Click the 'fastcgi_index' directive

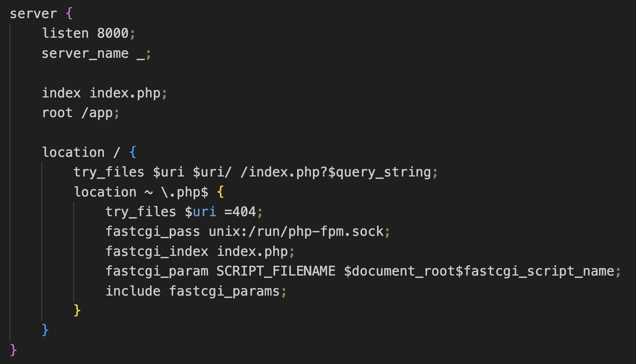157,252
